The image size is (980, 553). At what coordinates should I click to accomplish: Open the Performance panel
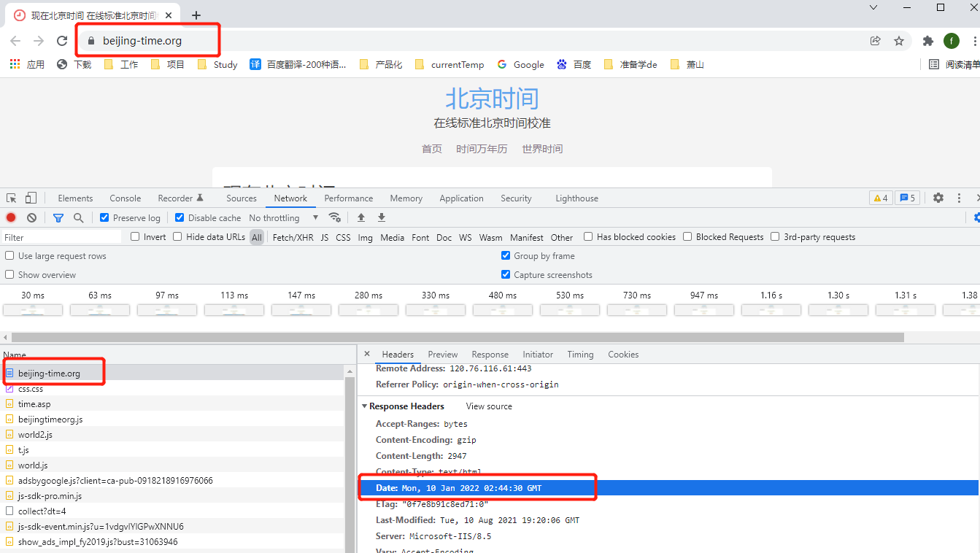pos(349,198)
